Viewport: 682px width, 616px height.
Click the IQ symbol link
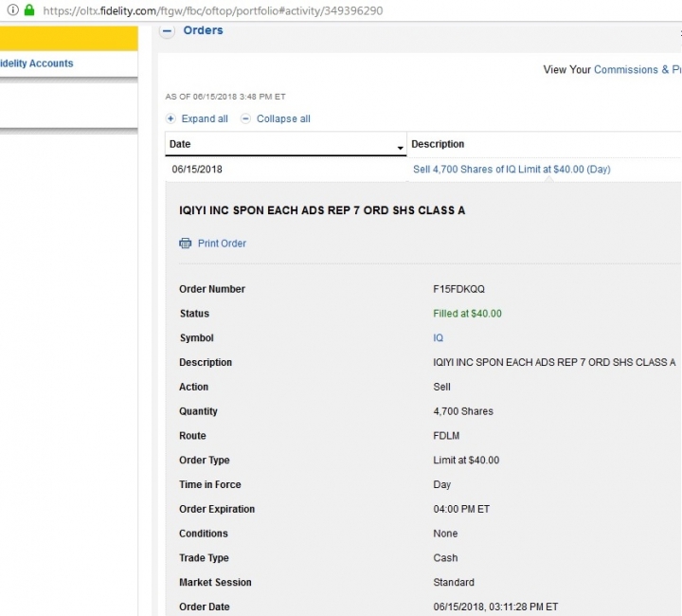click(438, 338)
